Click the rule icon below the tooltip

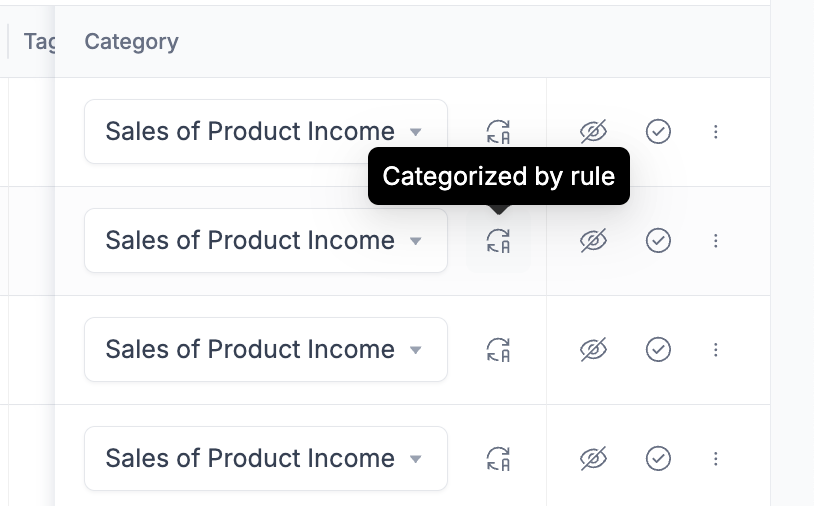coord(498,241)
